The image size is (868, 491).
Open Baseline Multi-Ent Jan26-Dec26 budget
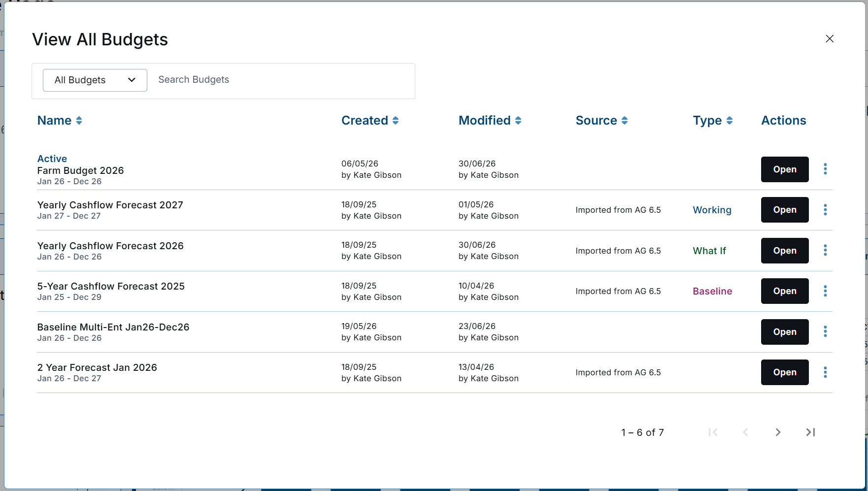point(785,332)
